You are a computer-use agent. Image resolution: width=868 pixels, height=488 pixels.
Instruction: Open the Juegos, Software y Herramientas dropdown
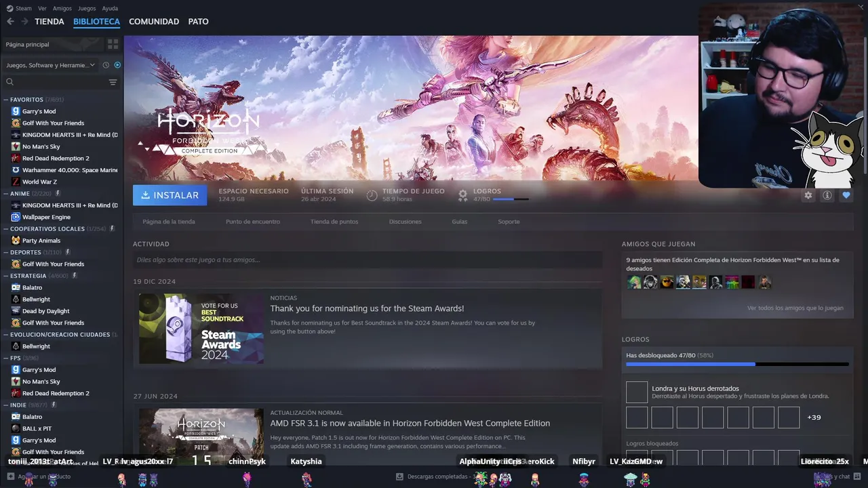(x=51, y=65)
